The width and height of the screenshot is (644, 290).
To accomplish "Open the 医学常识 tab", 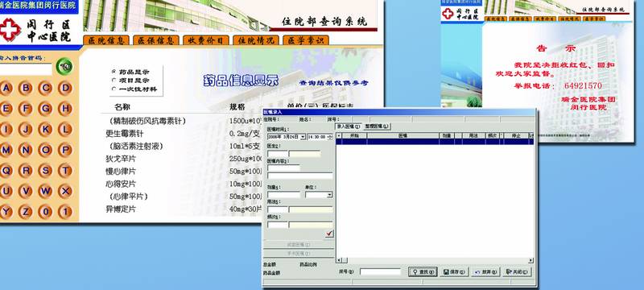I will [306, 40].
